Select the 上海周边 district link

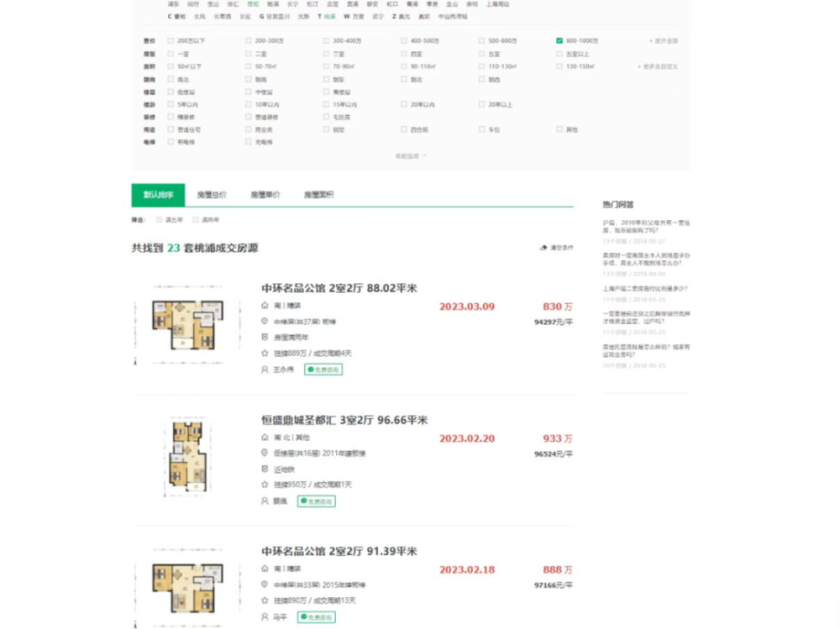tap(497, 4)
